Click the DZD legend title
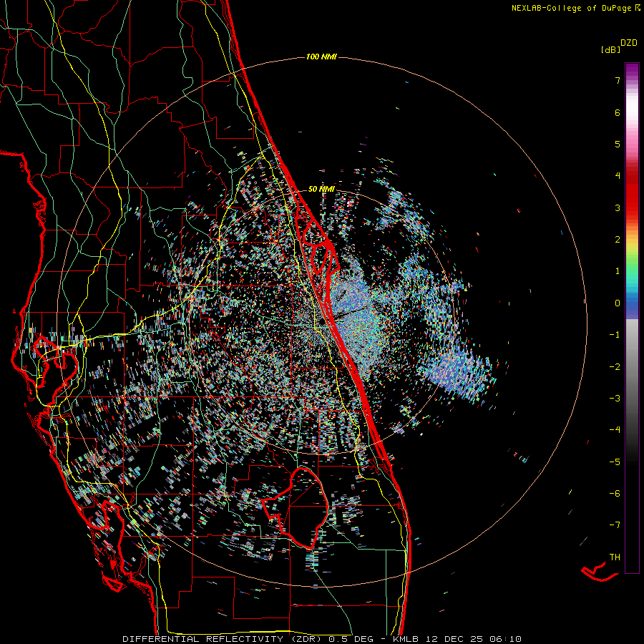Viewport: 644px width, 644px height. (x=629, y=43)
